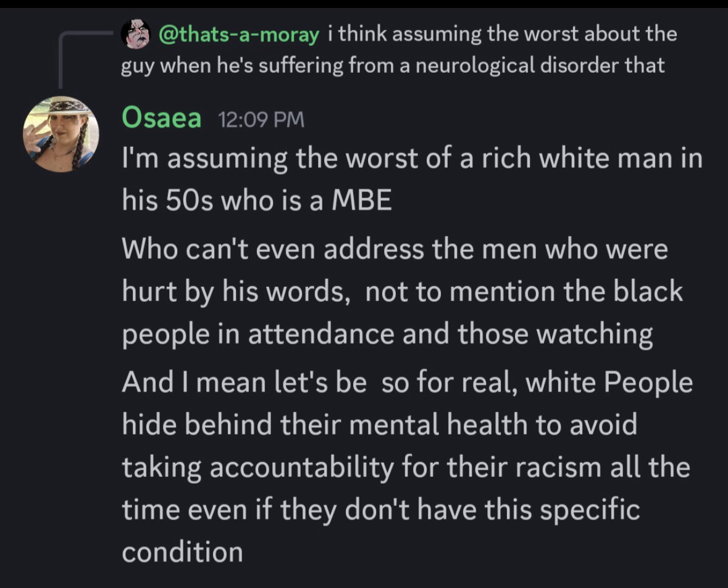Image resolution: width=728 pixels, height=588 pixels.
Task: Click the final word "condition" in the message
Action: click(x=182, y=552)
